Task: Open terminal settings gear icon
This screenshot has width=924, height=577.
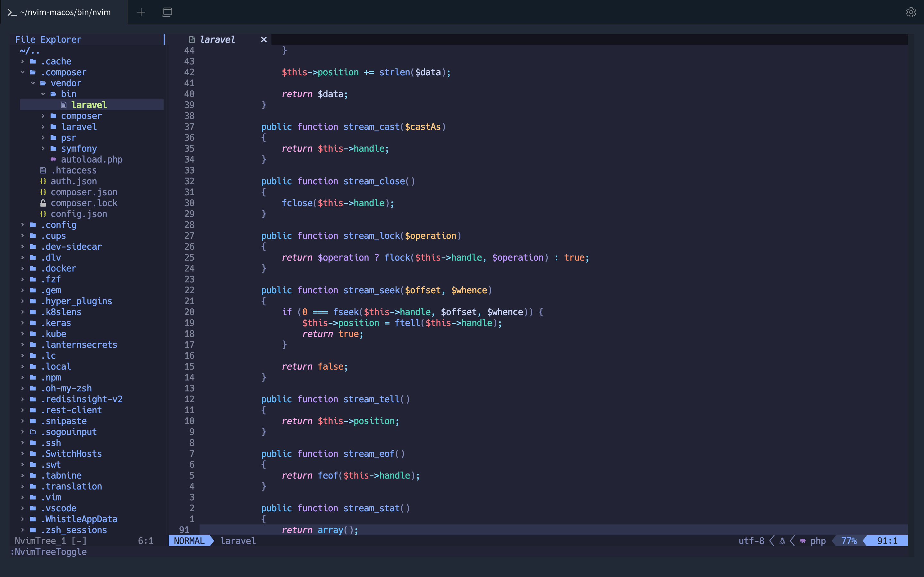Action: (x=911, y=12)
